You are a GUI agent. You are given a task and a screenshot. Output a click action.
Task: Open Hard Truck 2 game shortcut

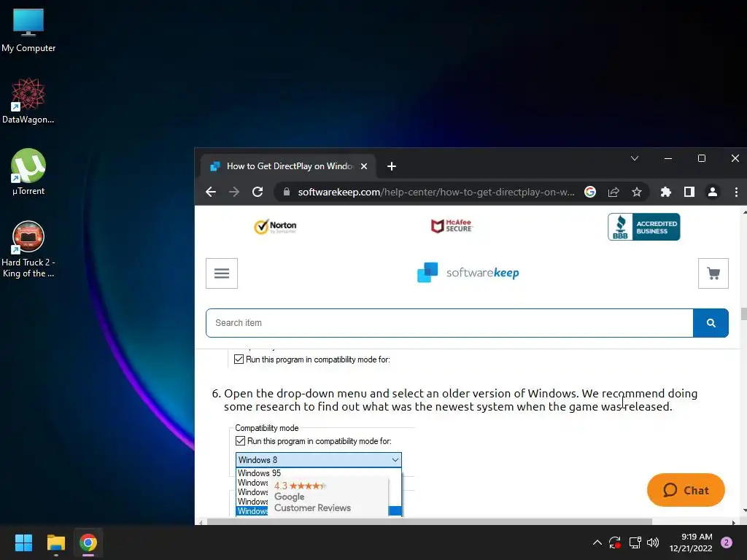coord(28,249)
